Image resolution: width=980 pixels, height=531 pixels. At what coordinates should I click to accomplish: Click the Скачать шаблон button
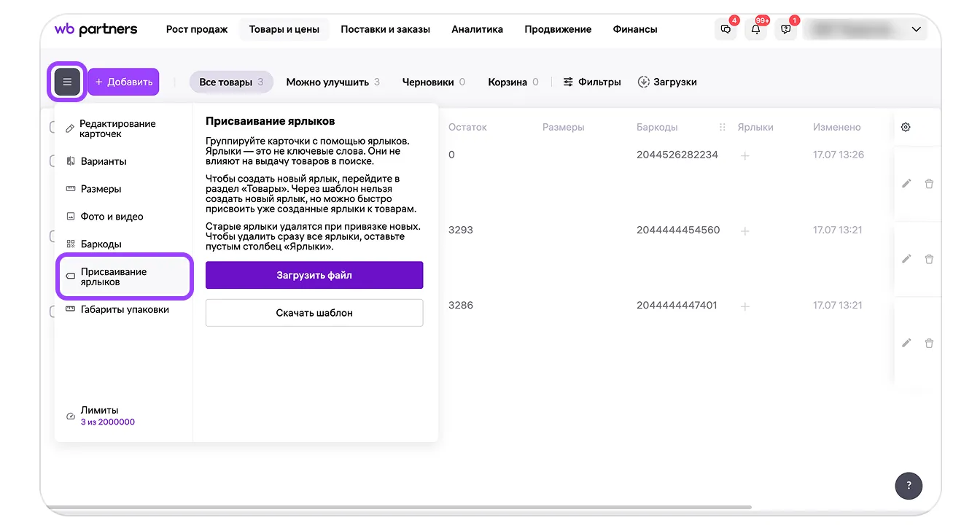click(314, 313)
